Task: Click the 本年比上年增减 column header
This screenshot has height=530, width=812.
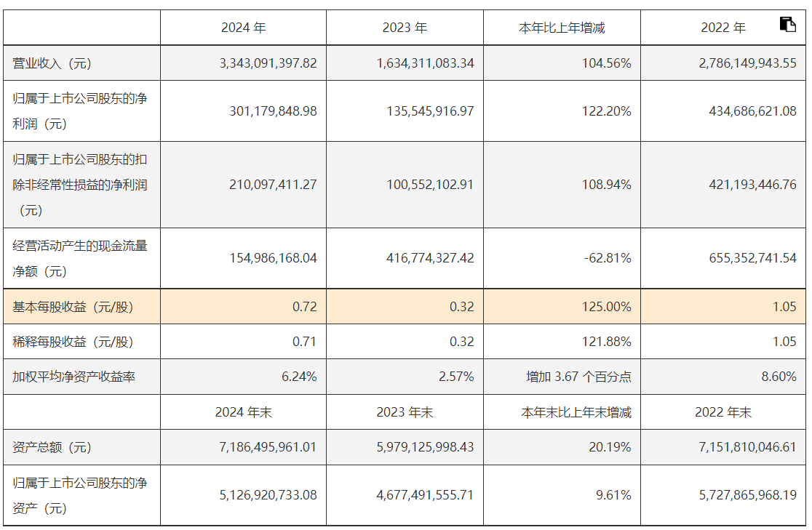Action: [562, 28]
